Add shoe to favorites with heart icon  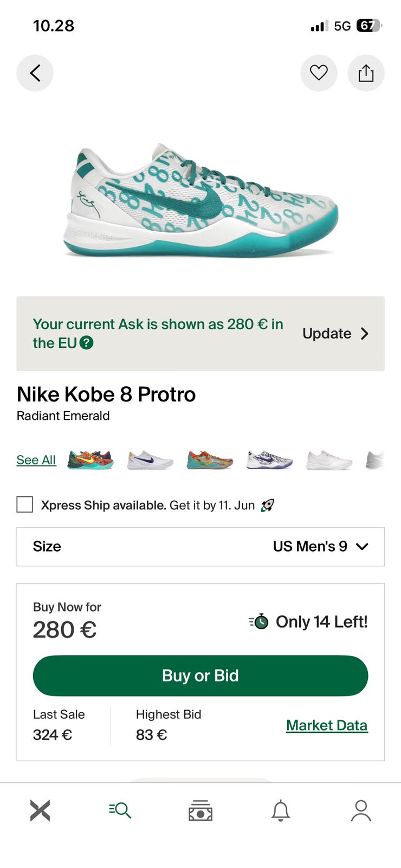(x=319, y=73)
